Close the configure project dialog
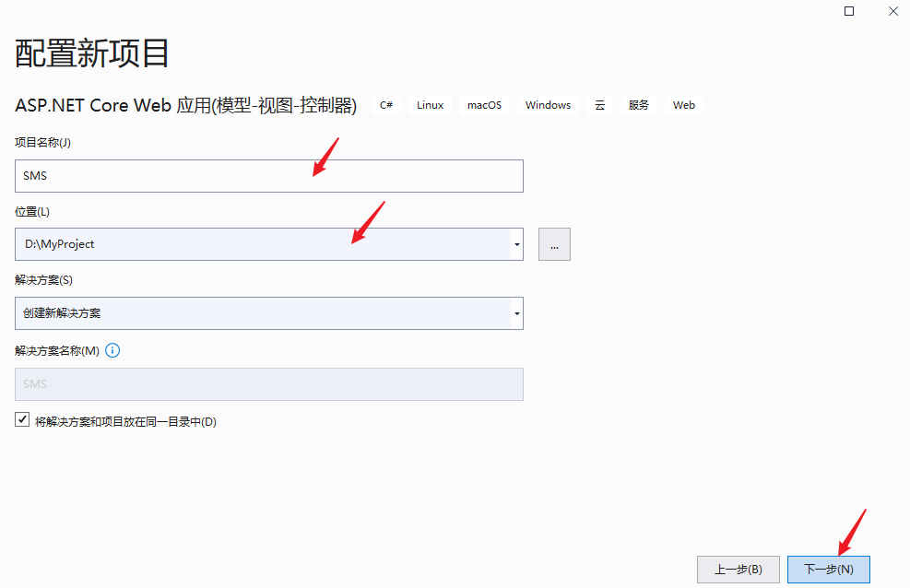The image size is (910, 588). coord(893,11)
